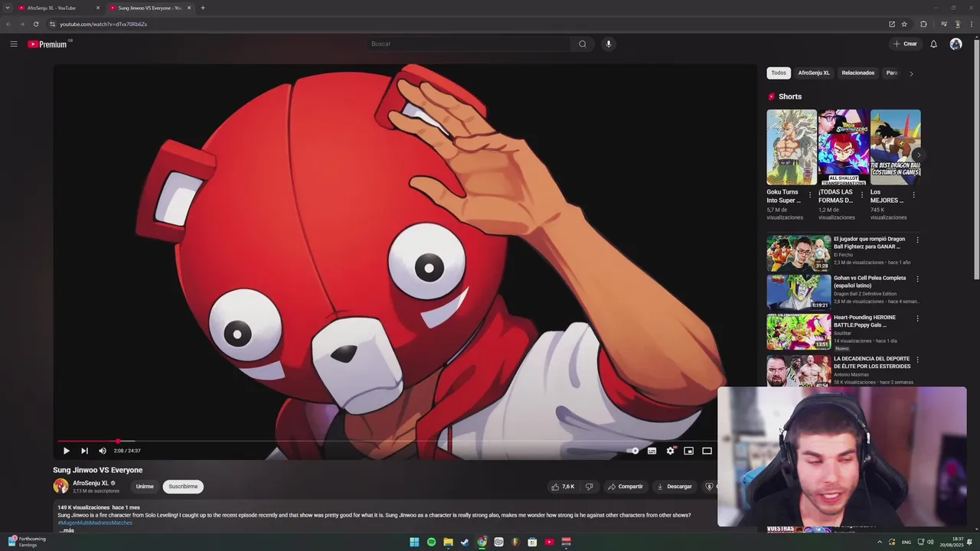Open AfroSenju XL channel avatar
This screenshot has width=980, height=551.
click(60, 486)
